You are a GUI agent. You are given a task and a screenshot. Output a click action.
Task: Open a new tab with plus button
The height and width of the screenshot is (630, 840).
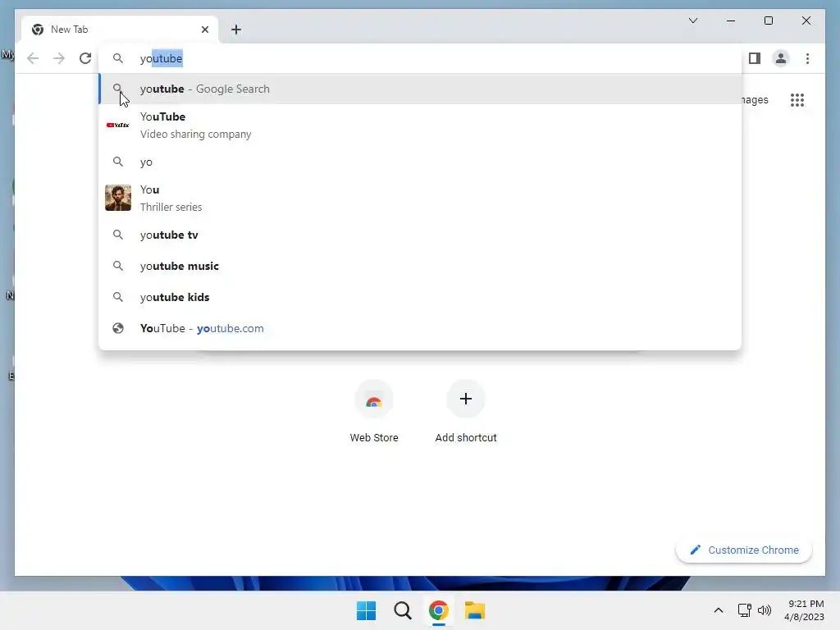(236, 30)
